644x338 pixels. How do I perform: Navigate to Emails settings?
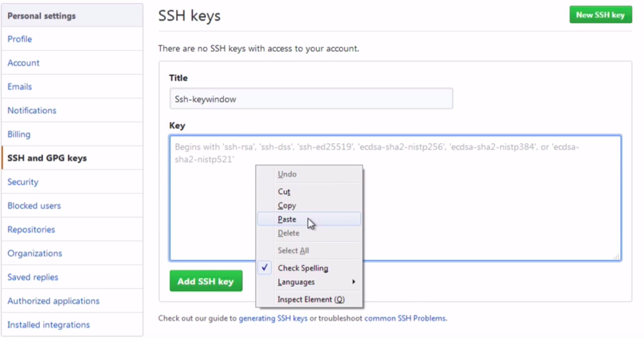coord(19,87)
